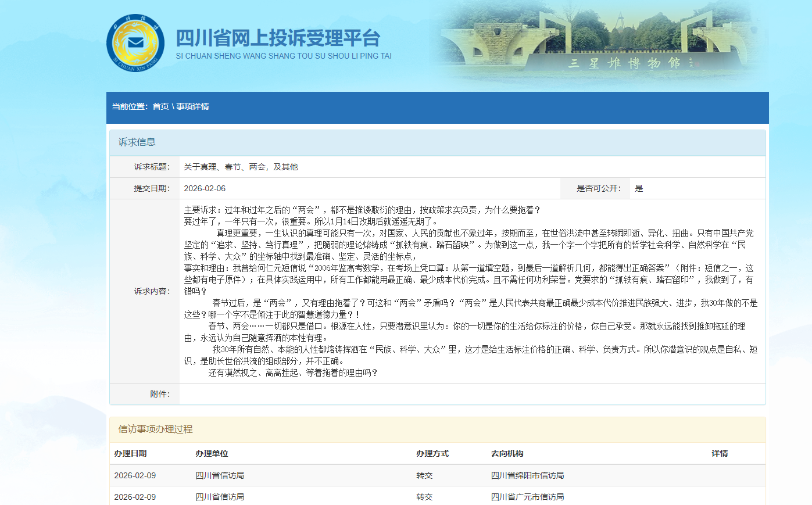Click the 去向机构 column header
Viewport: 812px width, 505px height.
tap(507, 453)
